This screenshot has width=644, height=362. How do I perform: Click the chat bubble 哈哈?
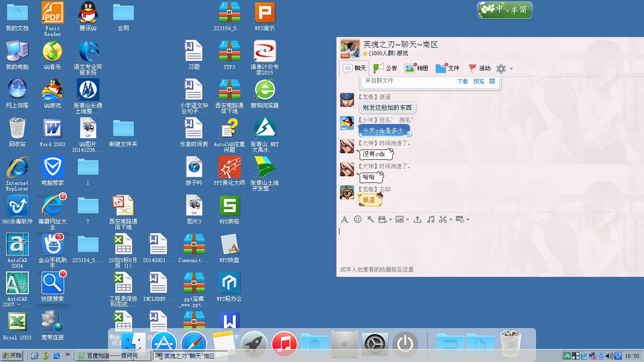click(370, 177)
